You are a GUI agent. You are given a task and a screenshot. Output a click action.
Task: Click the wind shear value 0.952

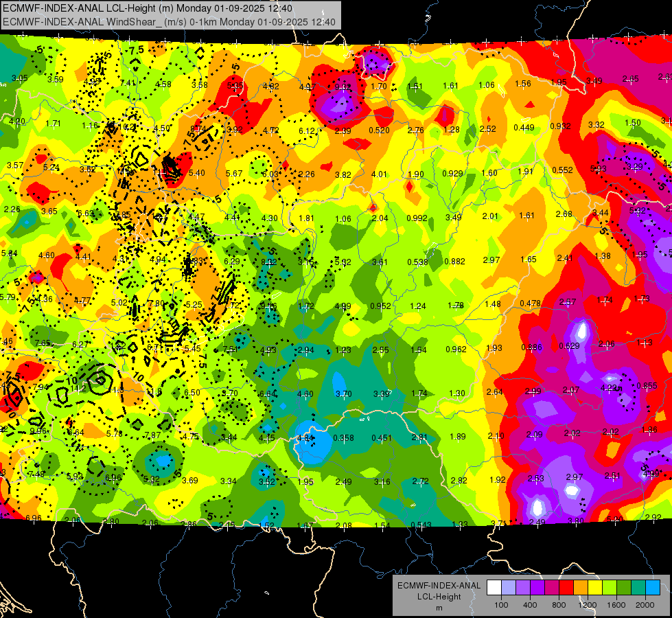[380, 306]
